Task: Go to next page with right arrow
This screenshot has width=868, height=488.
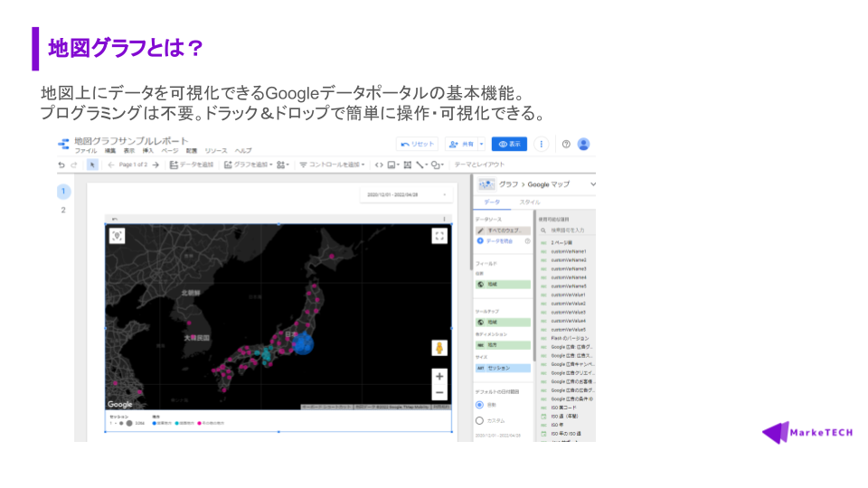Action: tap(156, 164)
